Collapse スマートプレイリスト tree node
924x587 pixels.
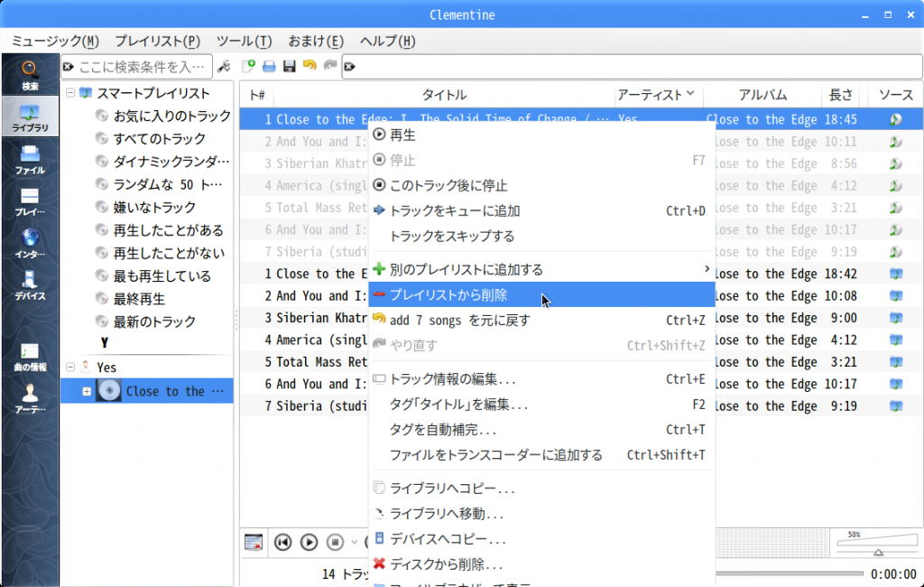[x=70, y=93]
